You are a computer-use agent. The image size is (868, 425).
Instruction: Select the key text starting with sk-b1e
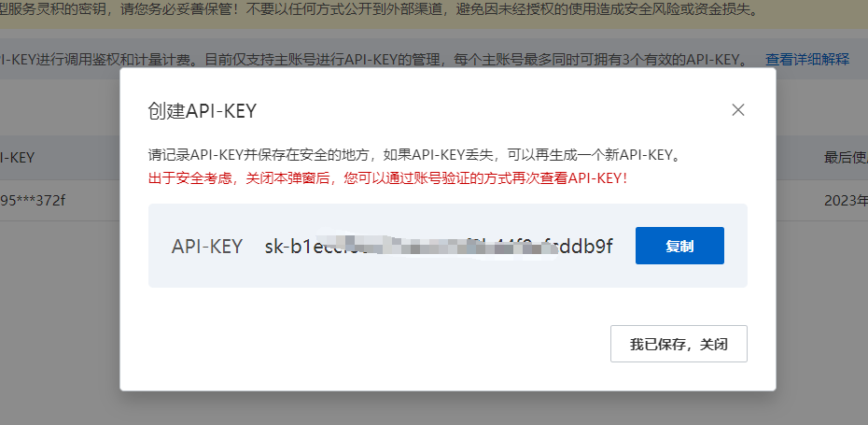[x=439, y=246]
